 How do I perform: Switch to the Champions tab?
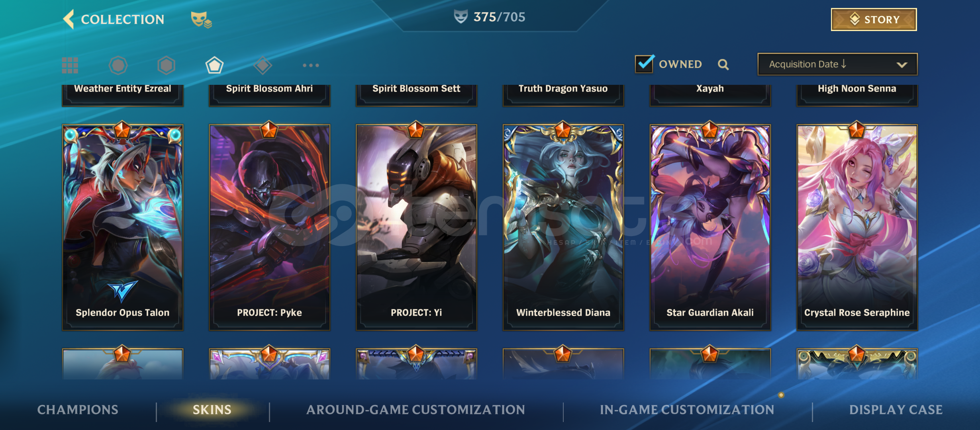tap(78, 410)
